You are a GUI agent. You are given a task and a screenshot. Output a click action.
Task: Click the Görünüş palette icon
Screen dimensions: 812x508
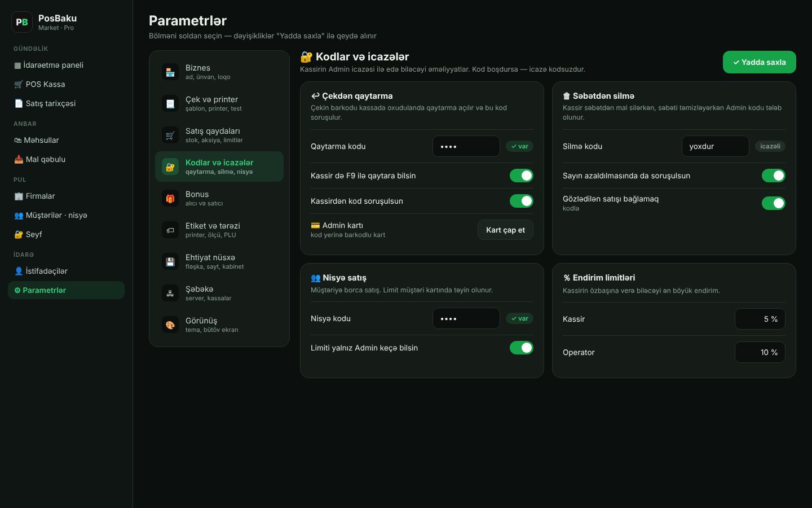tap(170, 325)
